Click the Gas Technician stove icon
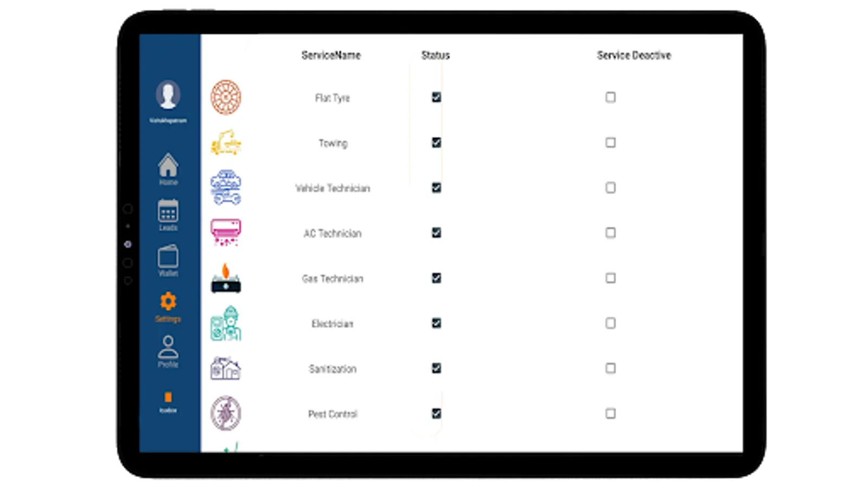 click(x=226, y=278)
